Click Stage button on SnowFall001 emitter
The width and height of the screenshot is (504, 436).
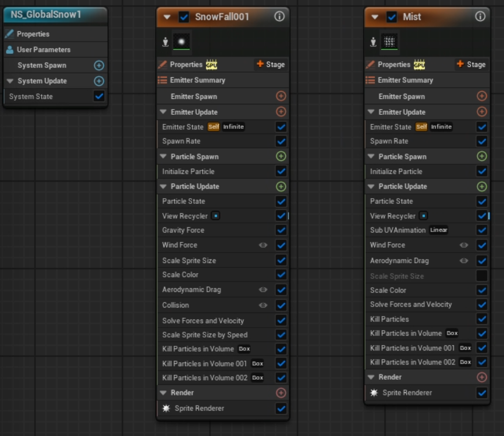click(x=270, y=64)
